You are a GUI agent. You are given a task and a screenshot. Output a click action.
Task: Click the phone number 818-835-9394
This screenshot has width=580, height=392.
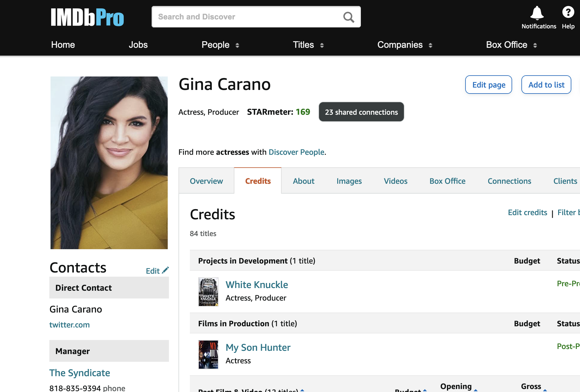tap(75, 388)
